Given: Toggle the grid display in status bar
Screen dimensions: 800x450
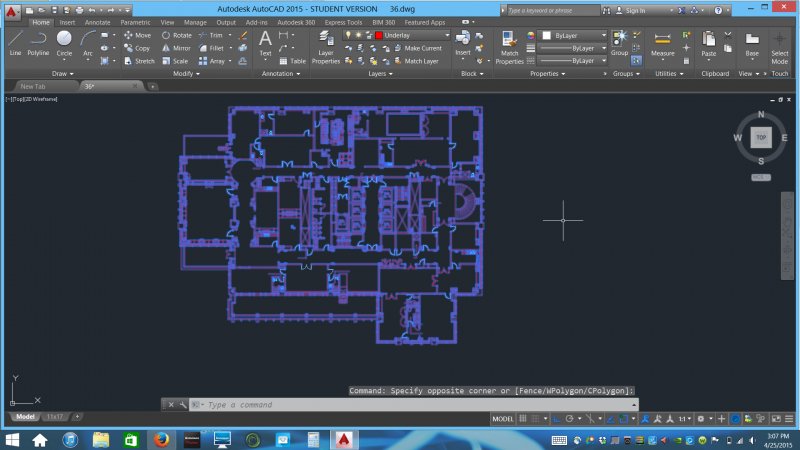Looking at the screenshot, I should (523, 418).
